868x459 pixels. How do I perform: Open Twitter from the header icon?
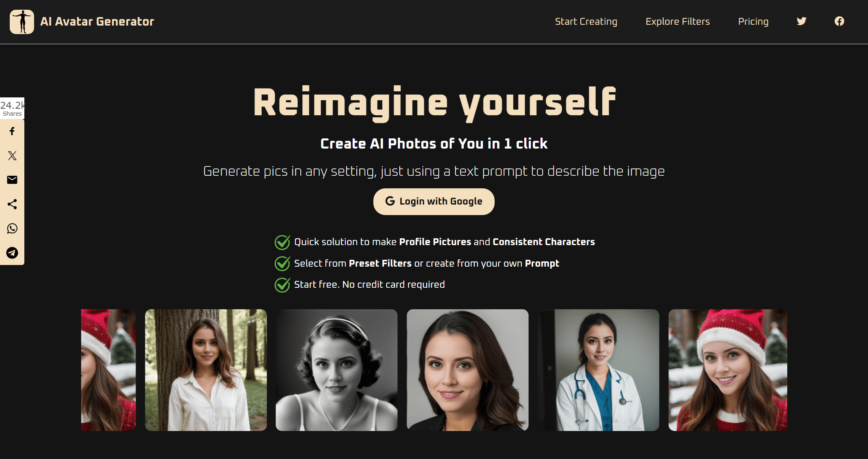coord(801,21)
